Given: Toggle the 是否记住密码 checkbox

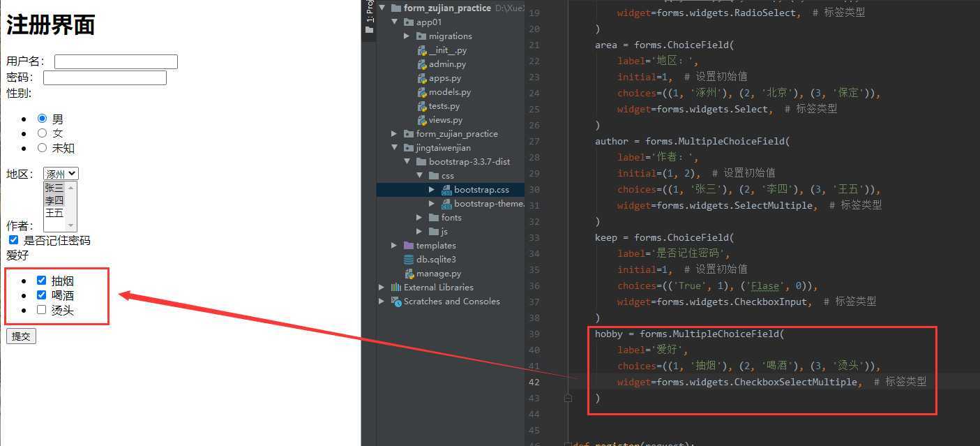Looking at the screenshot, I should point(13,240).
